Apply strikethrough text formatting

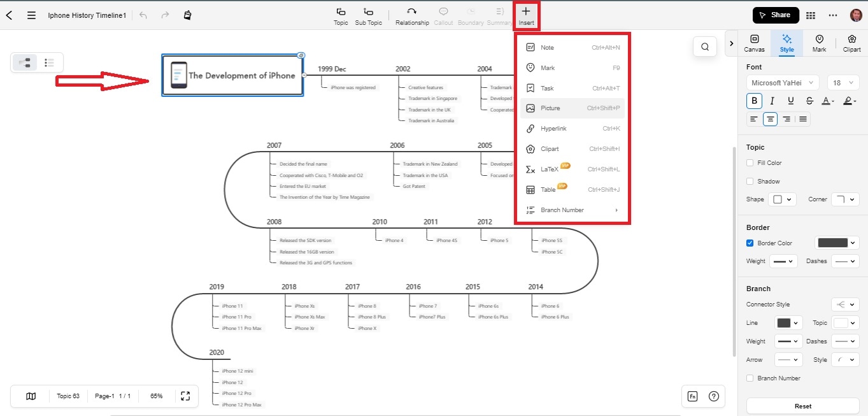tap(809, 101)
